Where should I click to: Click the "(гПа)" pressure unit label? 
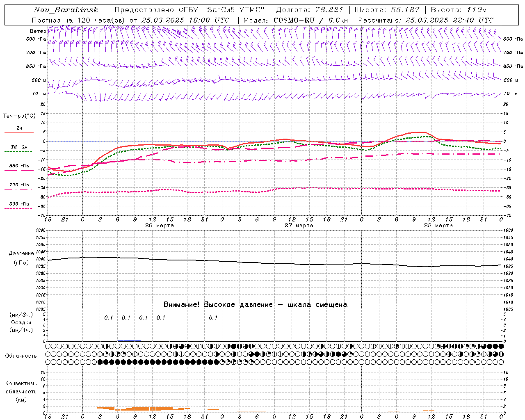pyautogui.click(x=21, y=262)
